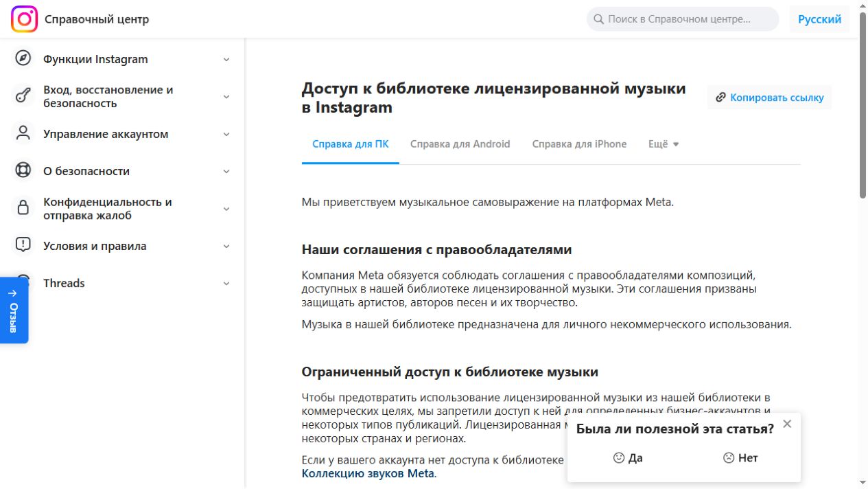The image size is (868, 489).
Task: Click popup question Была ли полезной эта статья?
Action: click(675, 429)
